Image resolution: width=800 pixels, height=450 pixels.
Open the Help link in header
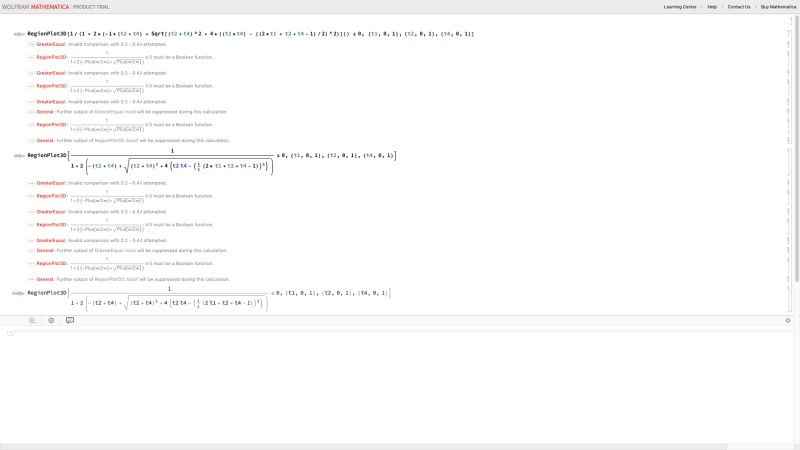(x=712, y=7)
